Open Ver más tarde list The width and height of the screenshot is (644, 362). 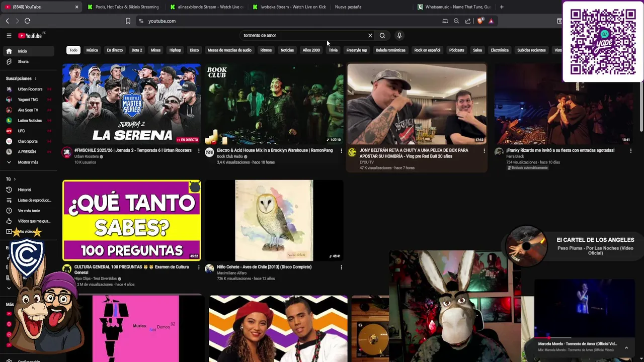[29, 211]
